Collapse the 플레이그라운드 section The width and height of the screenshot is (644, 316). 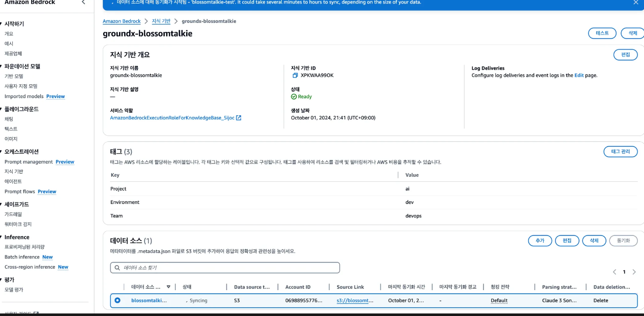2,109
